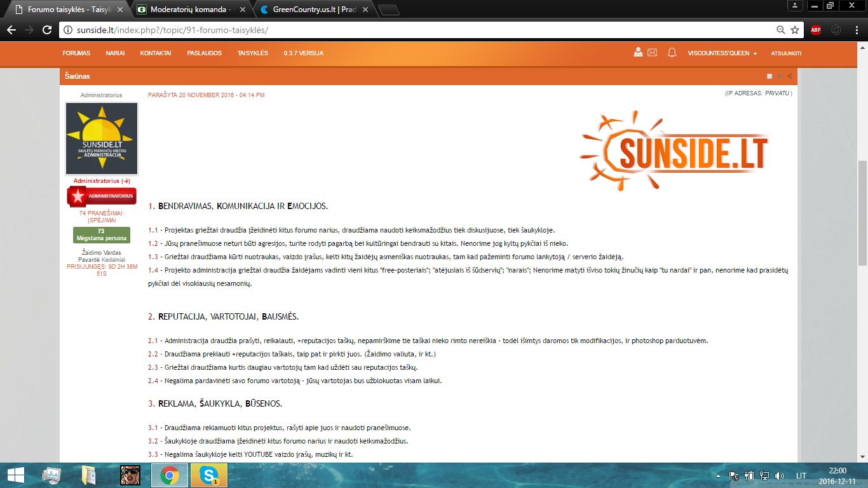Click rule 2.4 about selling forum accounts

295,381
